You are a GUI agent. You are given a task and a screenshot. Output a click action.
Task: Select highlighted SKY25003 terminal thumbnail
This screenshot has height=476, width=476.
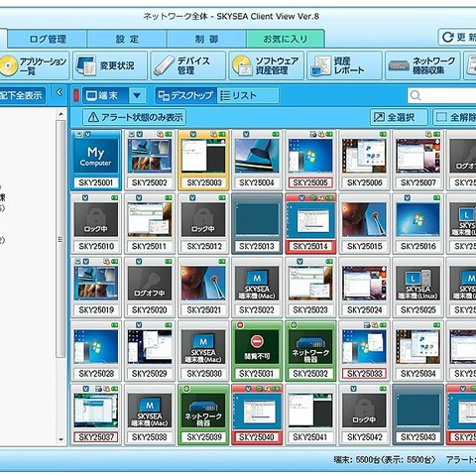coord(203,160)
